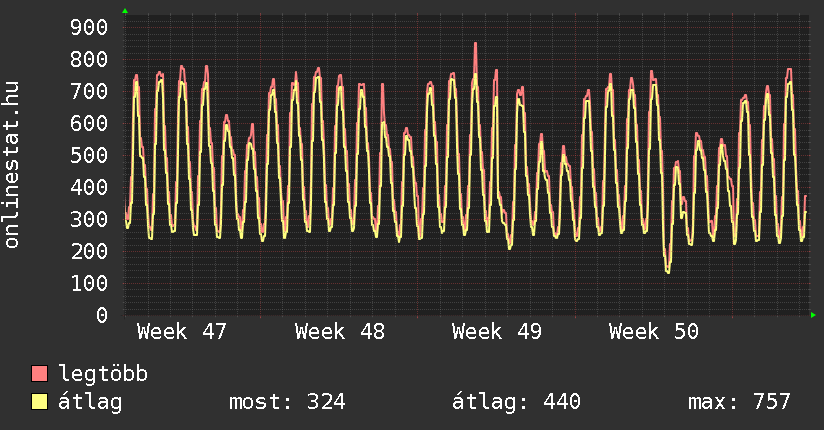This screenshot has height=430, width=824.
Task: Click the green arrow atop the y-axis
Action: pos(125,11)
